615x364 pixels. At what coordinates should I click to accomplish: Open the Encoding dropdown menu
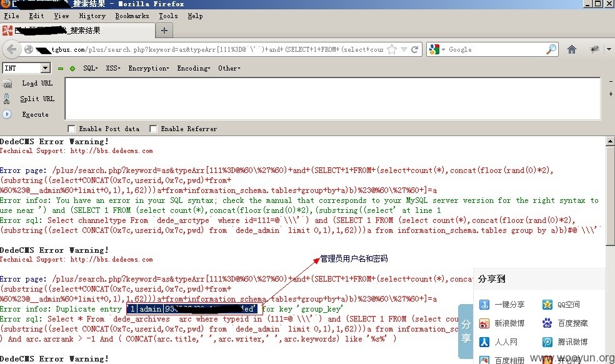[194, 68]
